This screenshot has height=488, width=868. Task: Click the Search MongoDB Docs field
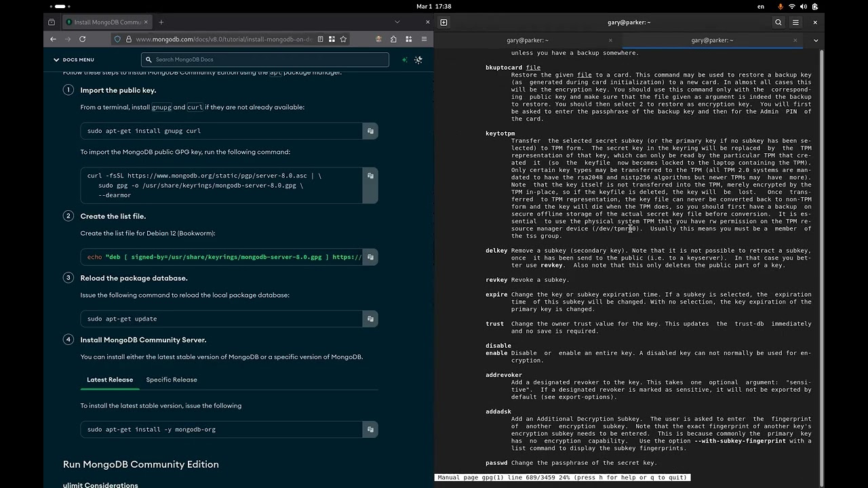[265, 60]
